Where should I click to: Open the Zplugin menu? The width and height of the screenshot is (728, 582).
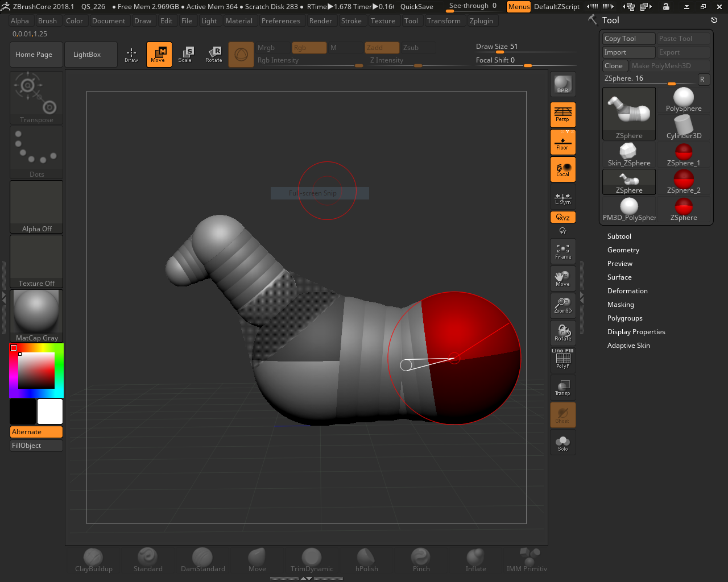[482, 20]
